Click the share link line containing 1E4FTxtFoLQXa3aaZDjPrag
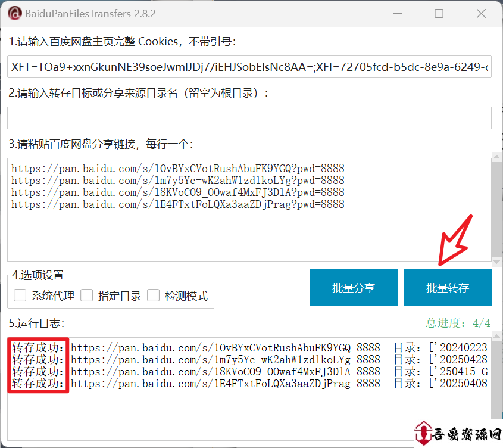Viewport: 503px width, 448px height. click(x=178, y=204)
